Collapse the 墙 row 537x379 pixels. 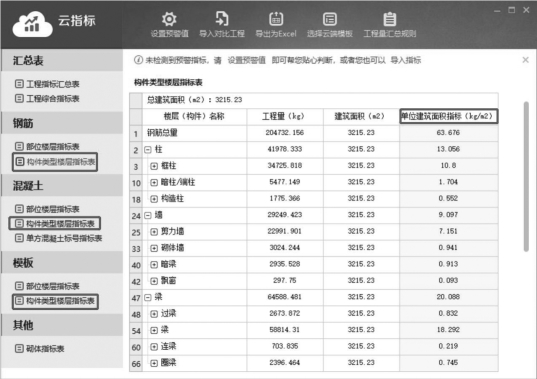tap(148, 215)
